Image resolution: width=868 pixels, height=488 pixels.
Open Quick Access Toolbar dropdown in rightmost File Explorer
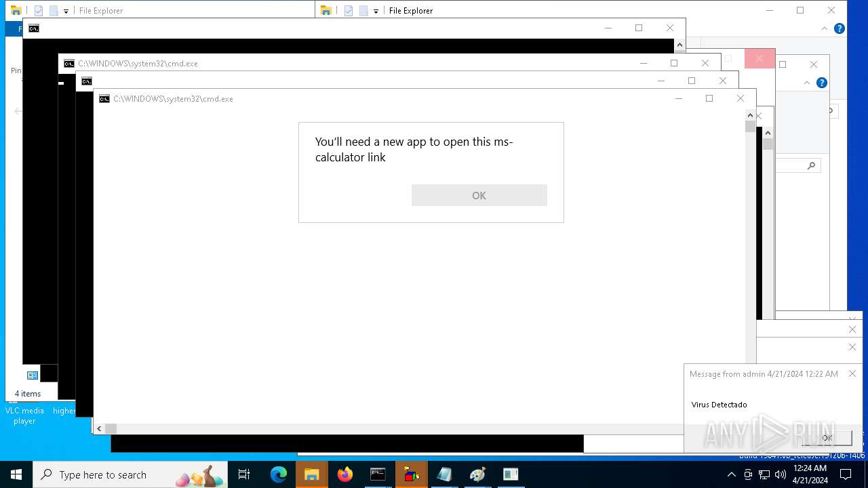coord(376,11)
